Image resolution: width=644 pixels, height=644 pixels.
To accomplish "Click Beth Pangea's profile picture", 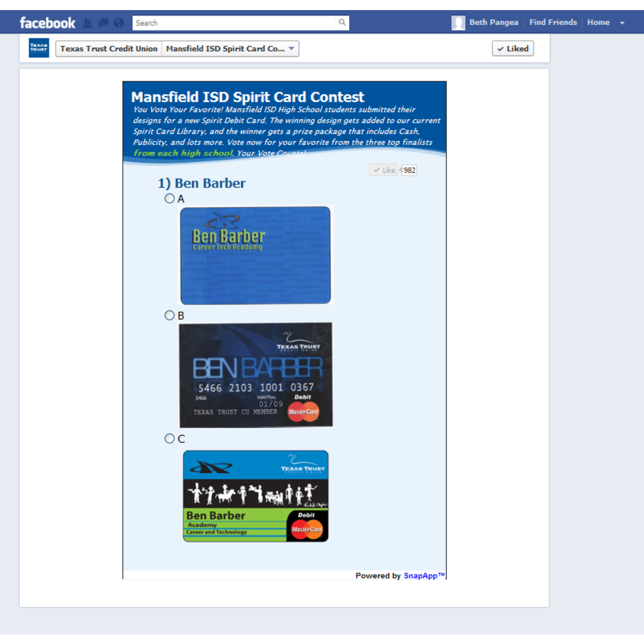I will click(x=458, y=23).
